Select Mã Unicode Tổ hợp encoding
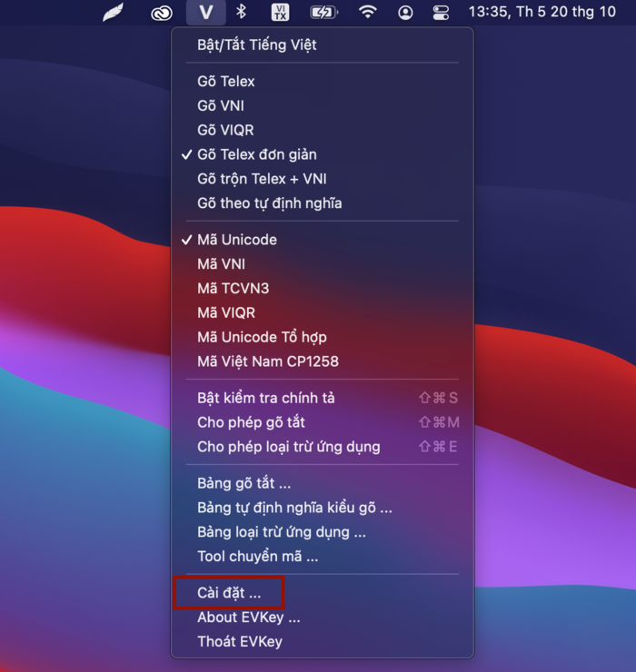 [323, 338]
